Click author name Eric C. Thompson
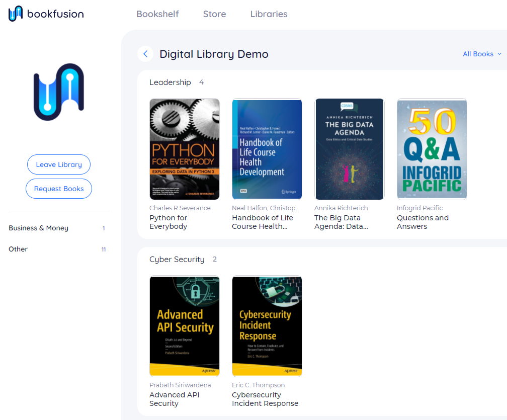This screenshot has height=420, width=507. point(259,385)
